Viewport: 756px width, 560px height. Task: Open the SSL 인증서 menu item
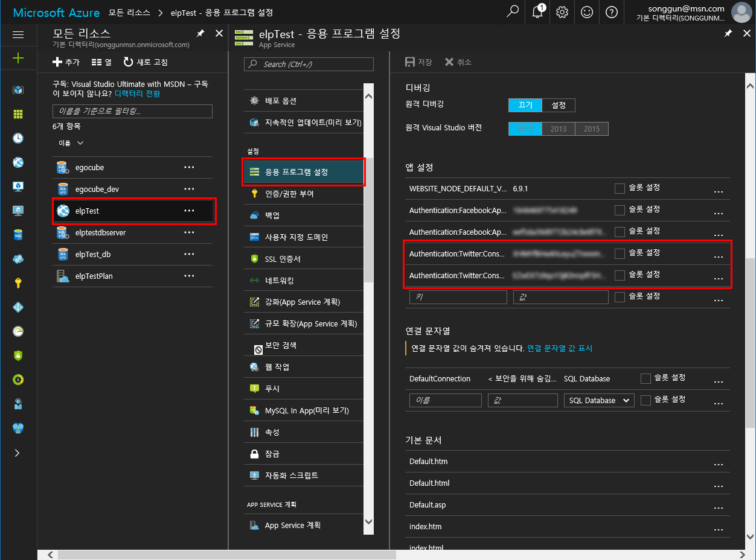coord(304,259)
